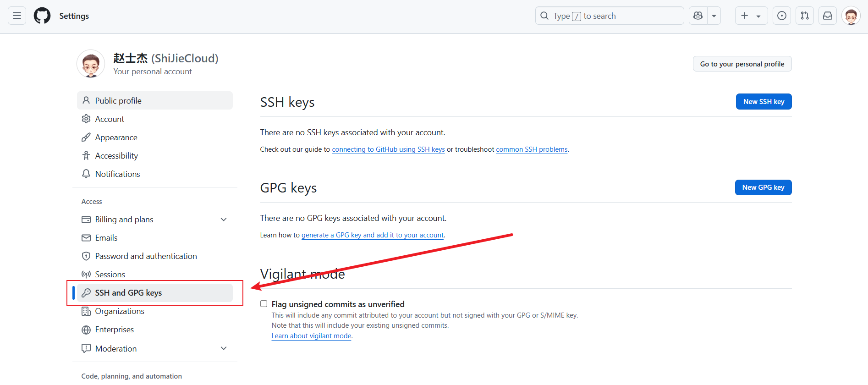
Task: Open the notifications inbox icon
Action: [x=828, y=16]
